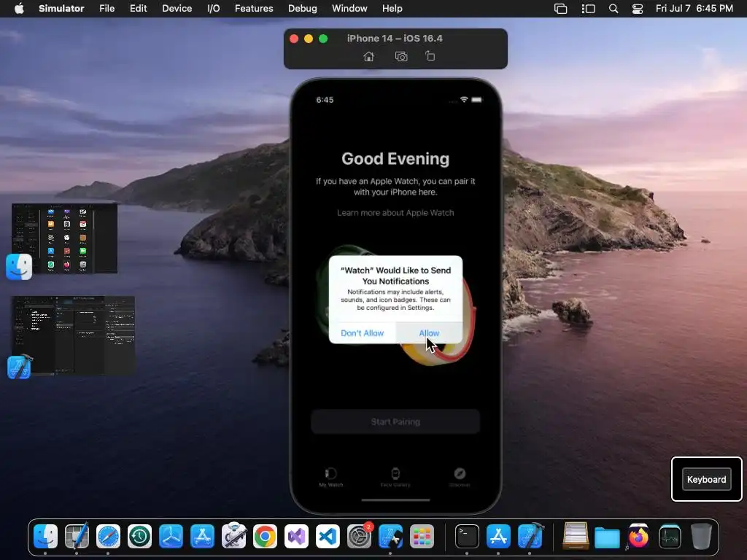
Task: Tap Don't Allow in the notifications alert
Action: [x=362, y=332]
